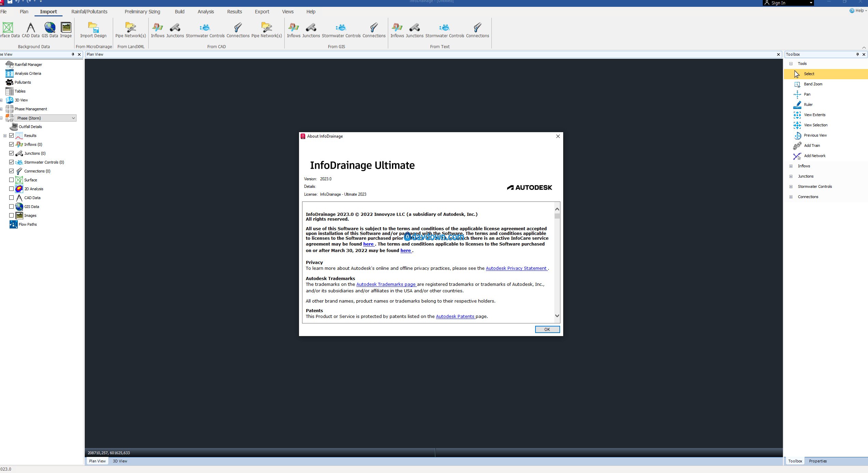Screen dimensions: 868x473
Task: Click Import Design from MicroDrainage
Action: click(x=93, y=30)
